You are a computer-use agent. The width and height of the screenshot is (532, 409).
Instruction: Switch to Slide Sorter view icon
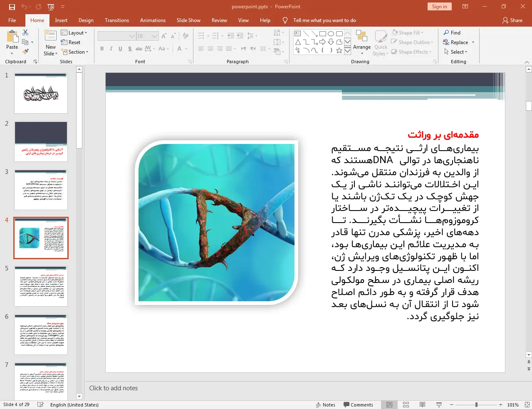(406, 404)
